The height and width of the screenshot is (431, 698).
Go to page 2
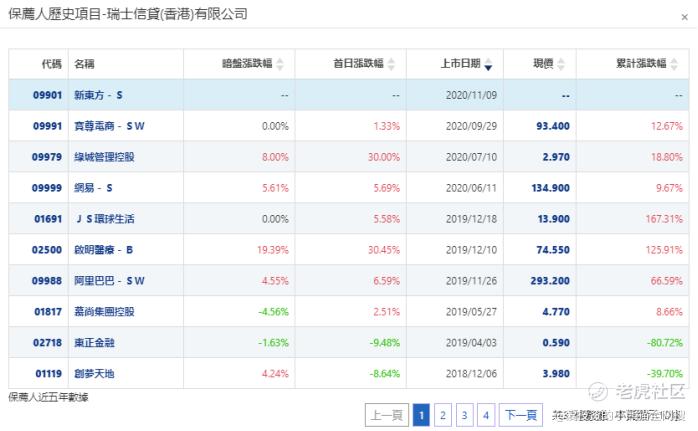pyautogui.click(x=442, y=415)
